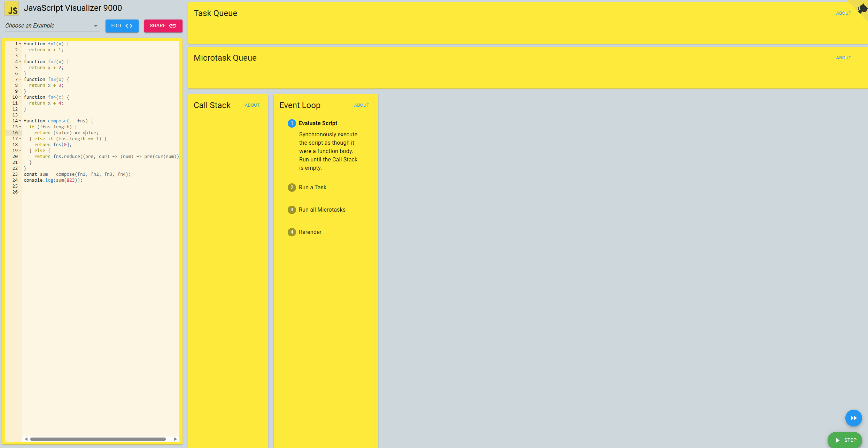Open the Call Stack About link

[x=252, y=105]
